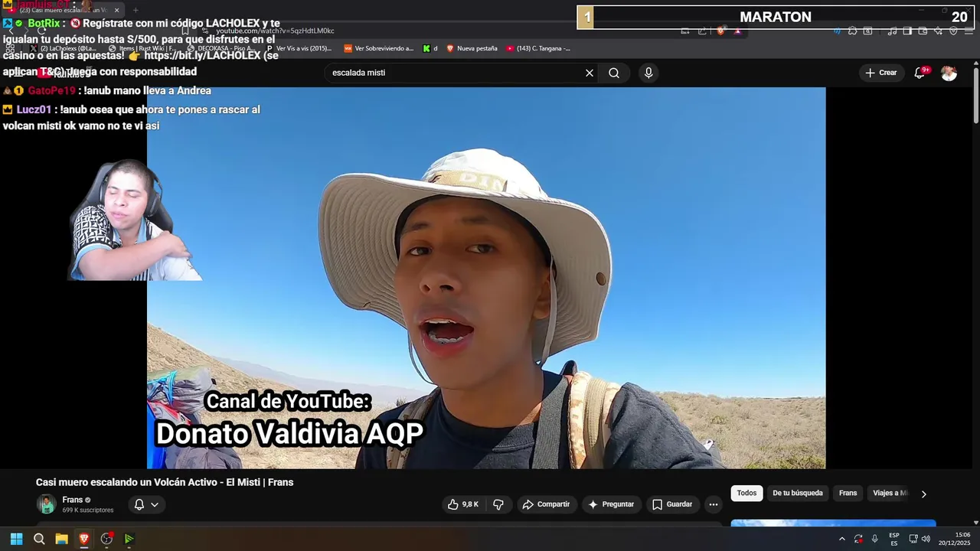Select the Todos filter chip

click(x=746, y=493)
